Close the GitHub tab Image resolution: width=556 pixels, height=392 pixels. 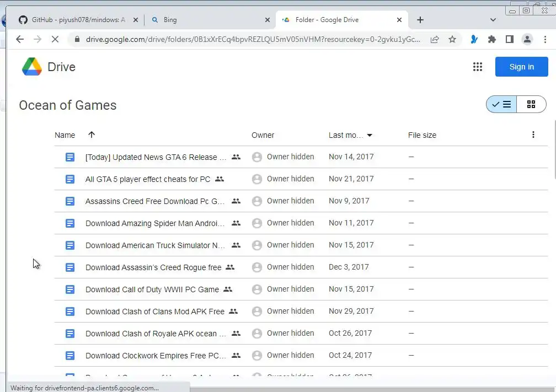(x=136, y=20)
